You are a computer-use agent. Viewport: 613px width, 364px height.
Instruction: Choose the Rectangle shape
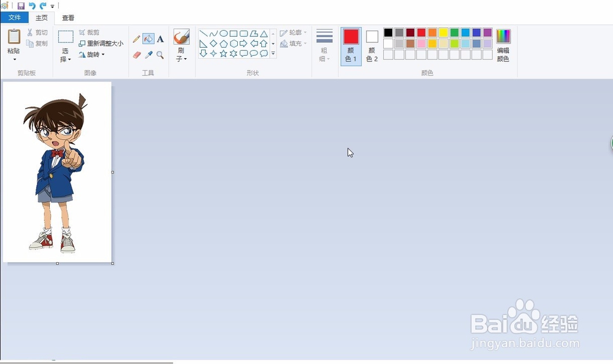tap(234, 34)
